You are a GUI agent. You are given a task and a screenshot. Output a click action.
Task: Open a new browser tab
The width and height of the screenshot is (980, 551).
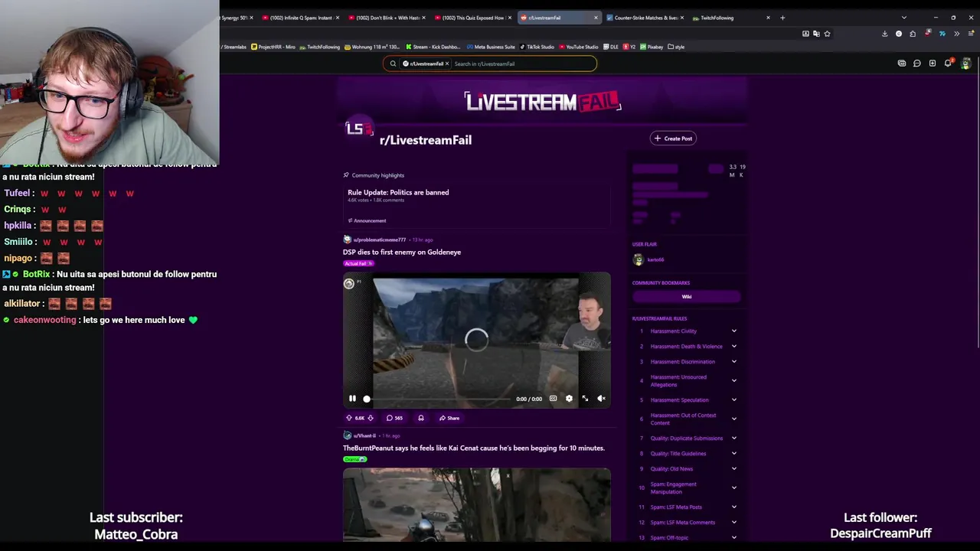point(782,18)
